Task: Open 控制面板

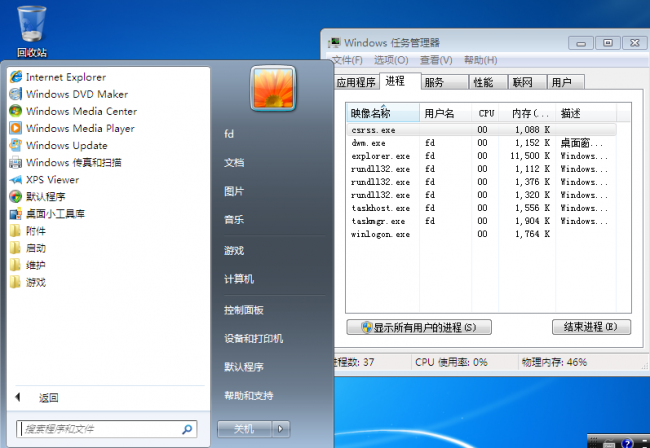Action: (244, 310)
